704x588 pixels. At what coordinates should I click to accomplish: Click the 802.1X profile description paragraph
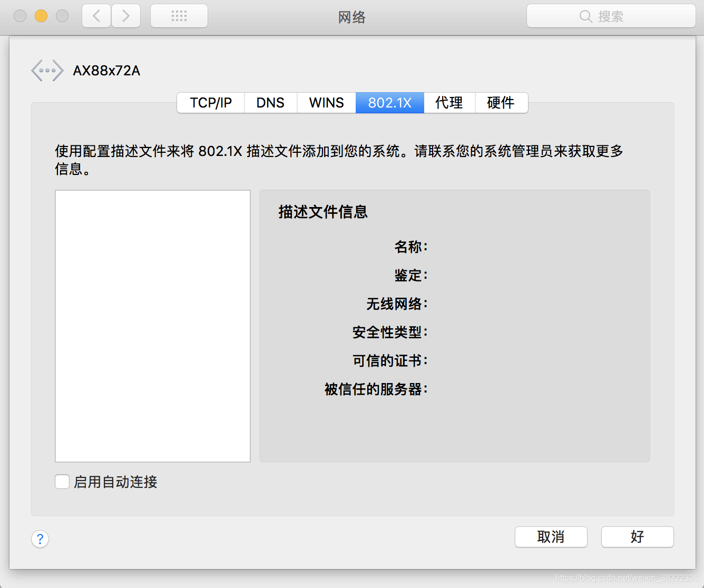point(339,160)
